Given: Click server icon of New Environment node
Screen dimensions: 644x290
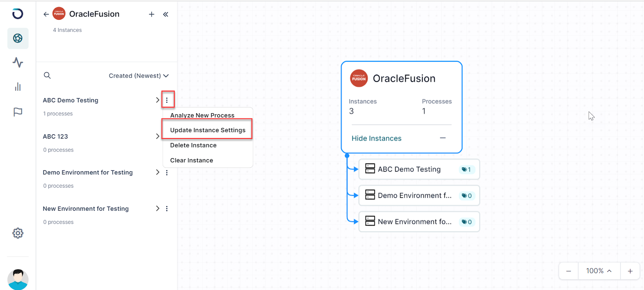Looking at the screenshot, I should [x=370, y=221].
